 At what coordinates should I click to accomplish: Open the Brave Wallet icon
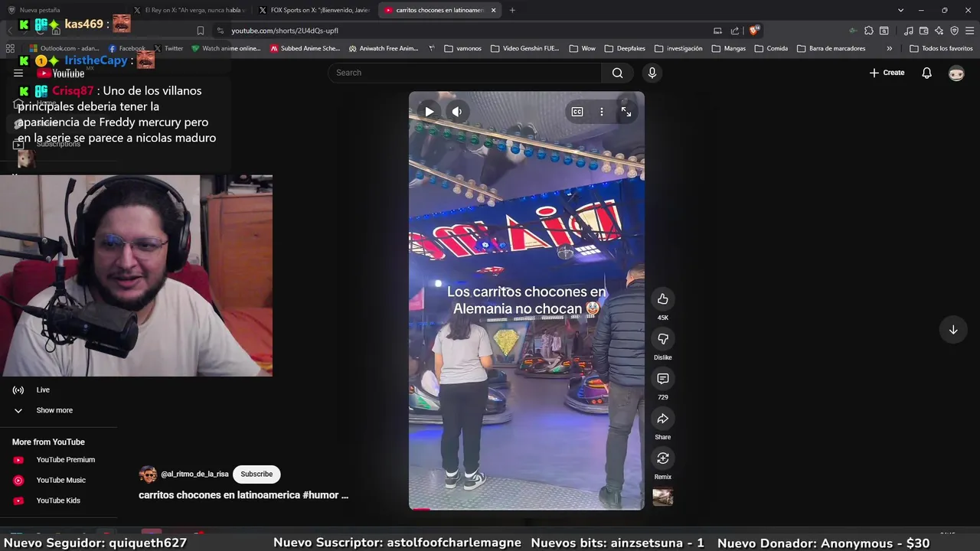point(924,31)
